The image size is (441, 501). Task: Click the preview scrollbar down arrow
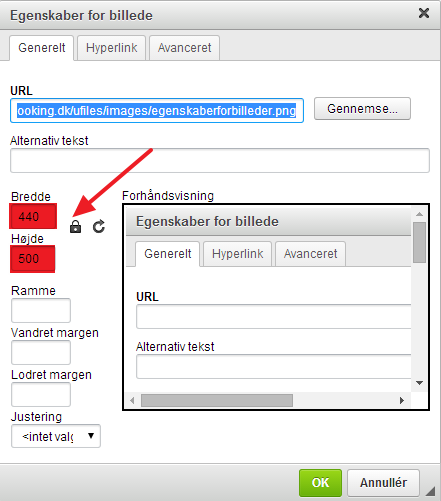click(x=419, y=383)
